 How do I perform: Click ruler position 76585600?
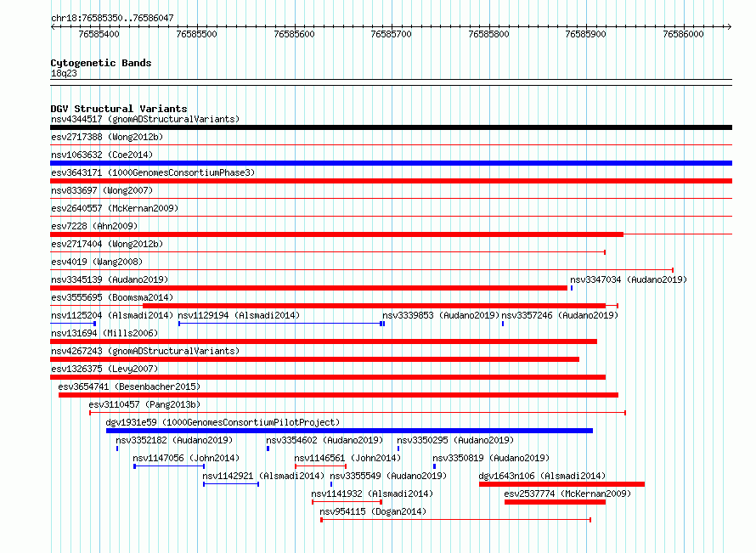294,34
